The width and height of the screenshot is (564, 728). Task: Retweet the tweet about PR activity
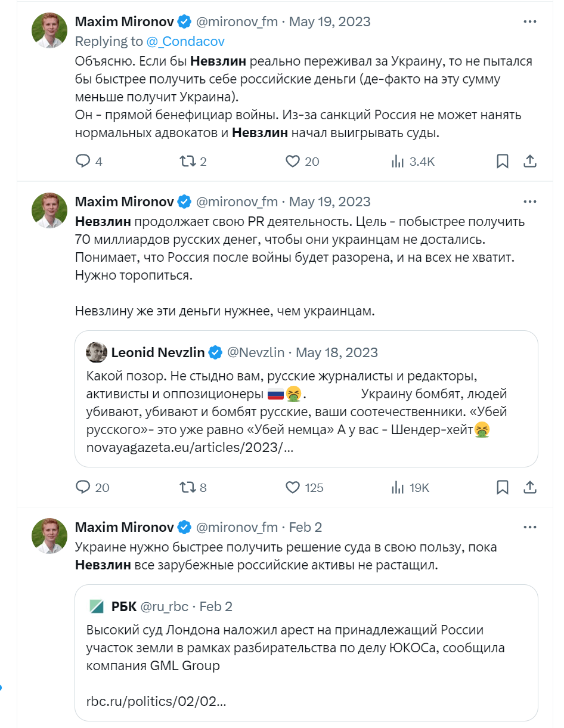coord(189,487)
